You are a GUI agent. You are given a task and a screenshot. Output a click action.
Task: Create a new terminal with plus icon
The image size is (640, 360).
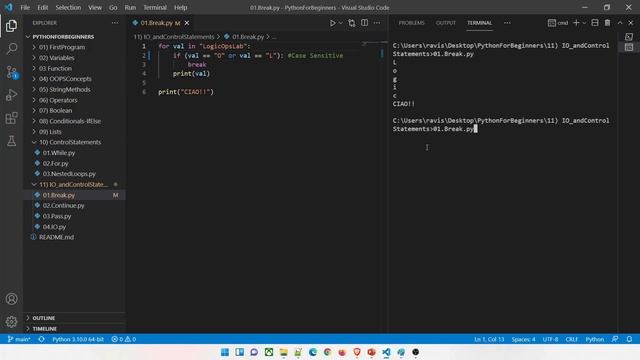pyautogui.click(x=576, y=23)
